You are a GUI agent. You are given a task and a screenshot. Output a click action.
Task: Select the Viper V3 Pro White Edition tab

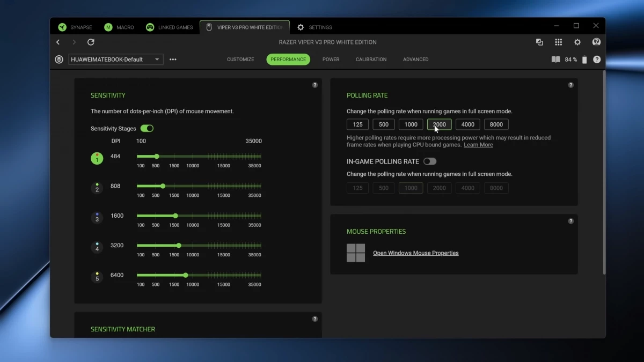[245, 27]
